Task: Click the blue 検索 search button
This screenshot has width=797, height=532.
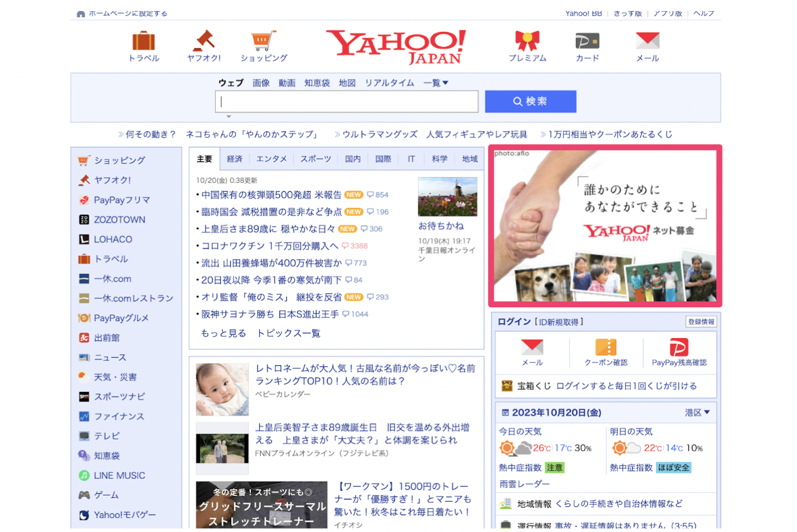Action: coord(530,101)
